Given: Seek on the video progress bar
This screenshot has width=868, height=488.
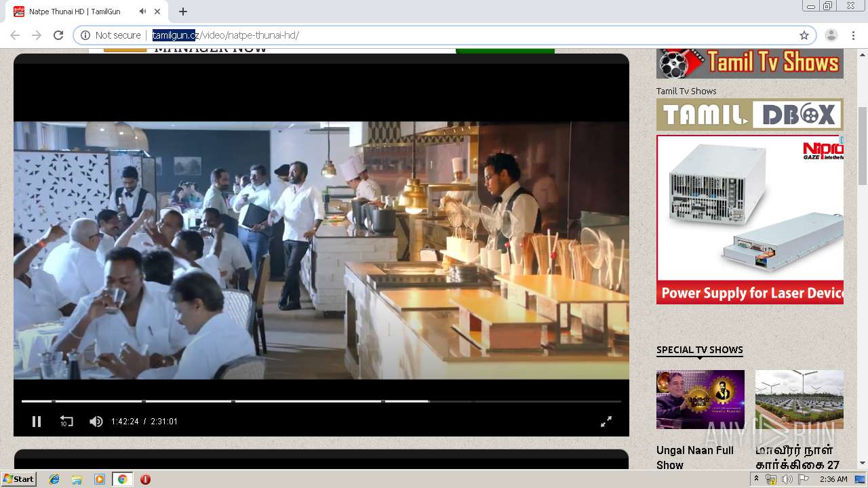Looking at the screenshot, I should coord(321,401).
